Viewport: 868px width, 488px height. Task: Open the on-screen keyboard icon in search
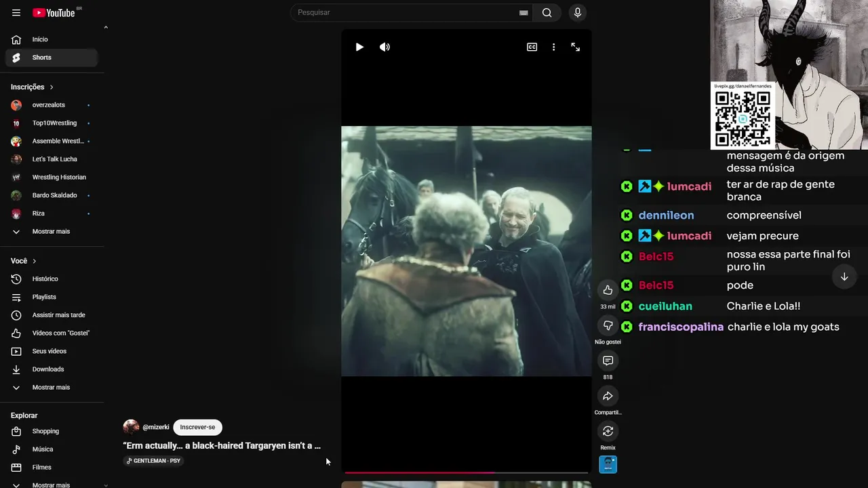[524, 13]
